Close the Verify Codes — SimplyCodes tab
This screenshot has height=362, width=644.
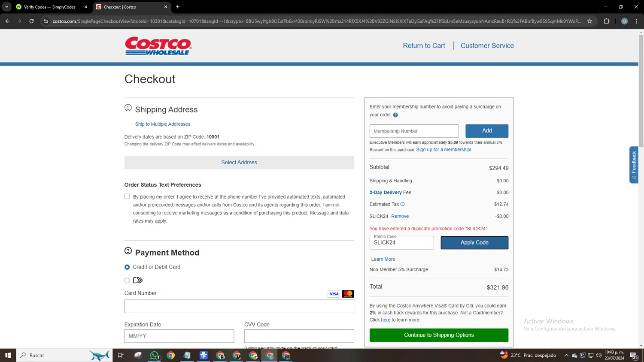(x=86, y=7)
